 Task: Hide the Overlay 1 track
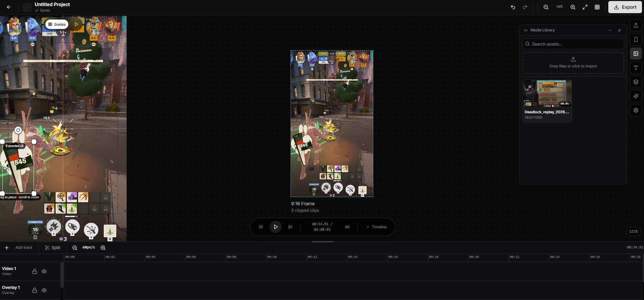coord(44,290)
